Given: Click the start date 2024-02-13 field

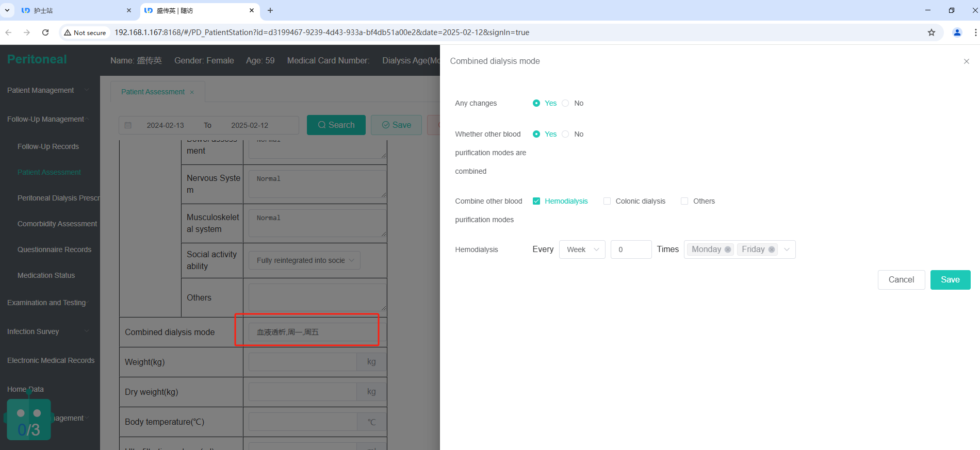Looking at the screenshot, I should coord(165,125).
